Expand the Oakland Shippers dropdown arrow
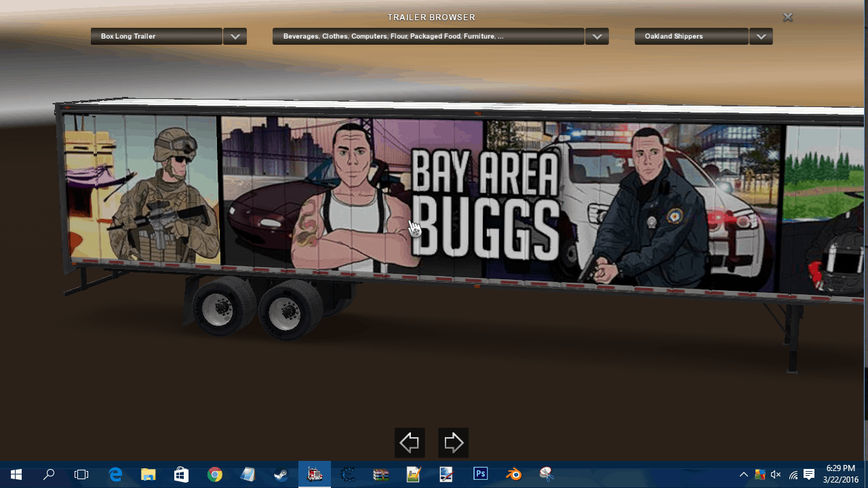This screenshot has height=488, width=868. click(761, 37)
